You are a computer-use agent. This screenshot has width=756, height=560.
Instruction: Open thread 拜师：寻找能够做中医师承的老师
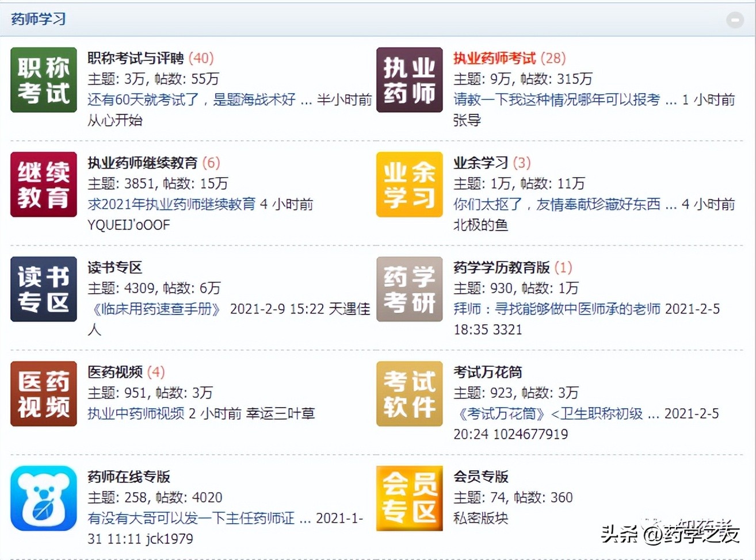point(558,309)
